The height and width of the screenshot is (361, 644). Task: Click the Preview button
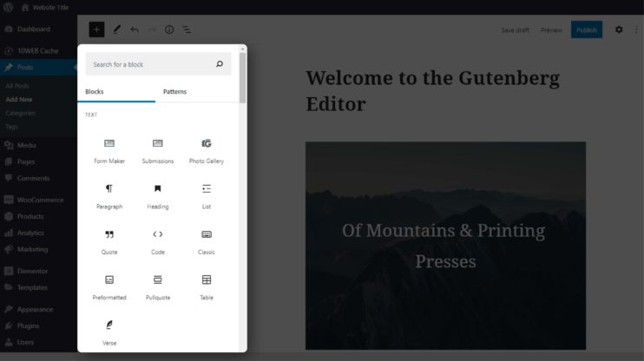click(x=551, y=30)
